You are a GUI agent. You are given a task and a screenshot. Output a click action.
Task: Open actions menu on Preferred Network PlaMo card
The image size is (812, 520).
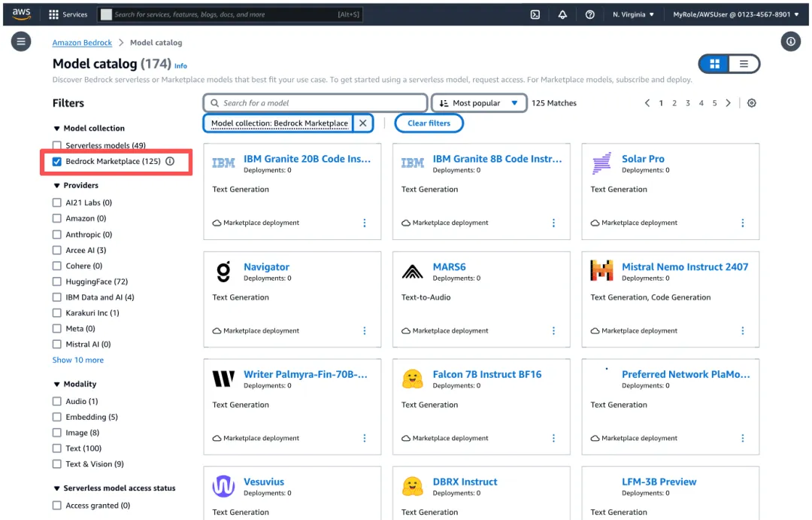(x=743, y=438)
